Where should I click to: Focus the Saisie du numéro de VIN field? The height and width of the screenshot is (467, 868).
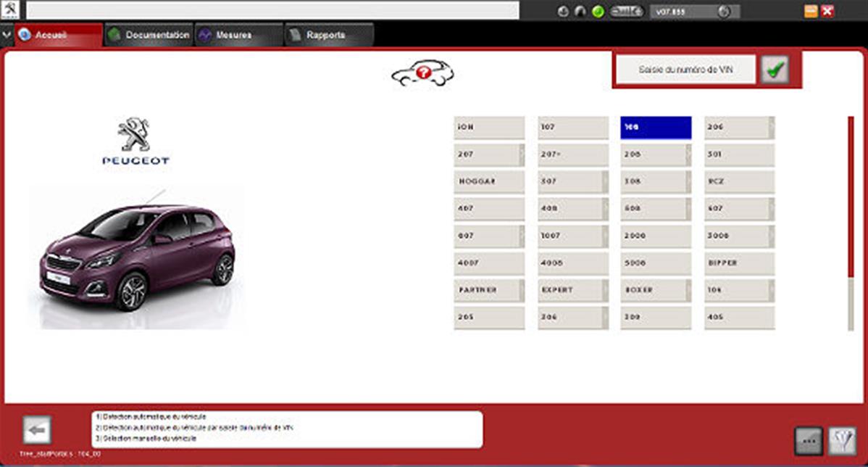[x=685, y=70]
